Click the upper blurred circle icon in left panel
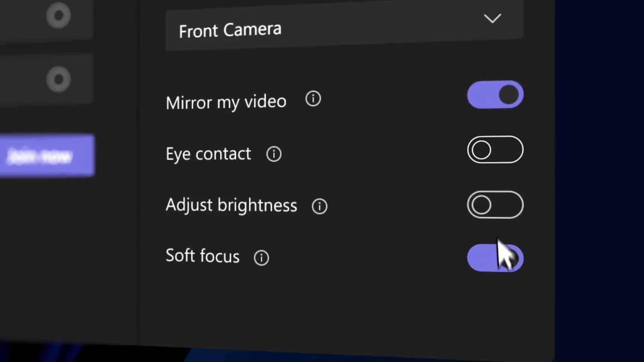This screenshot has width=644, height=362. pyautogui.click(x=58, y=16)
